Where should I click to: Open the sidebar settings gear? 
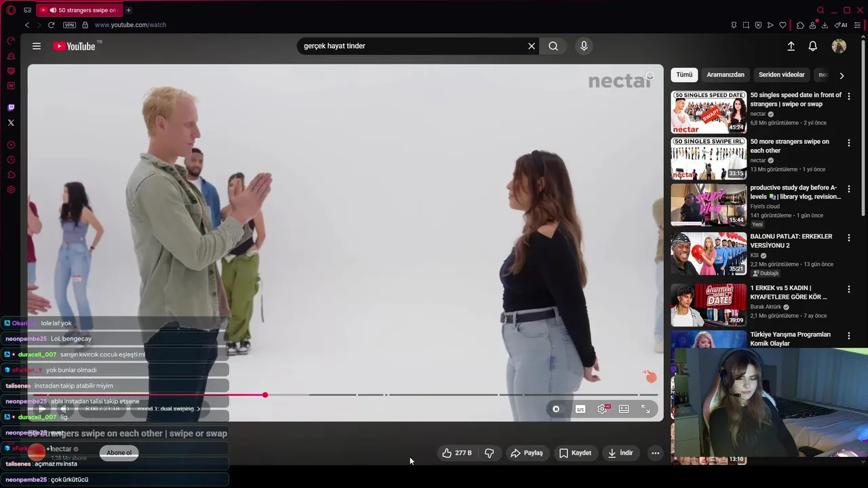pos(11,190)
